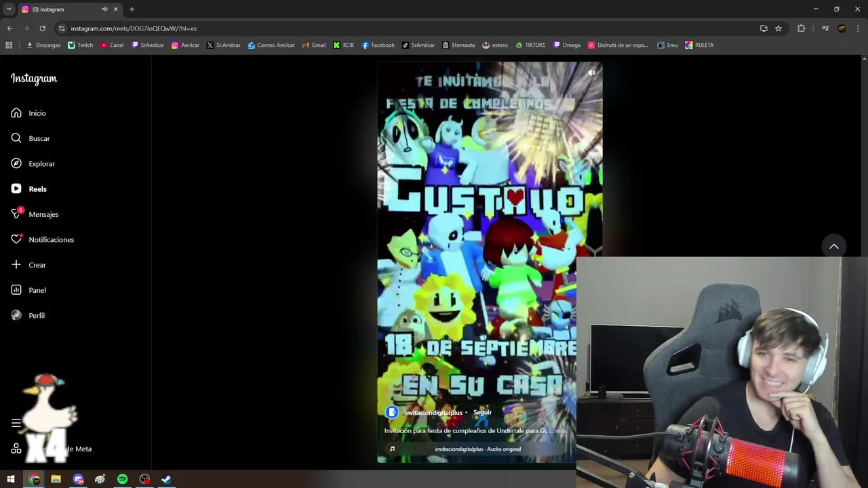Follow invitaciondigitalplus with Seguir
This screenshot has width=868, height=488.
482,412
